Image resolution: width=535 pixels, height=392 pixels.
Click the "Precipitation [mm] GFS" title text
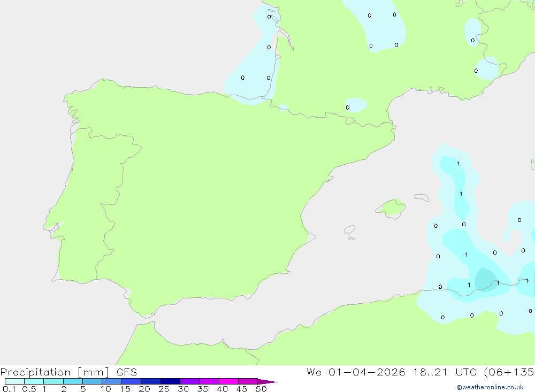[x=68, y=372]
